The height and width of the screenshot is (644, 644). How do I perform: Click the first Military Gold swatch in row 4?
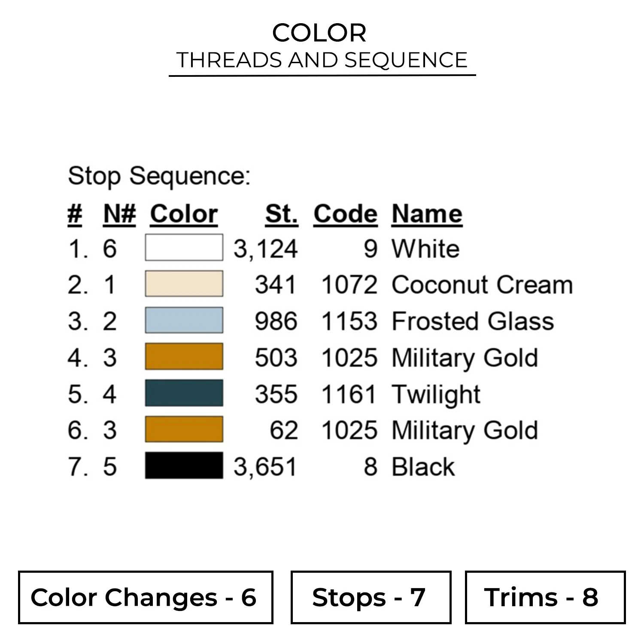[184, 357]
